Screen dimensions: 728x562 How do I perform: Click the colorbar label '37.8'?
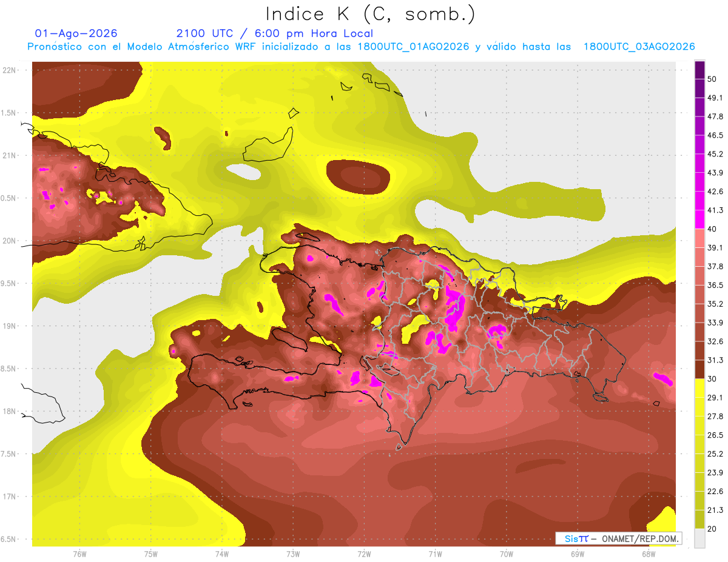click(715, 266)
